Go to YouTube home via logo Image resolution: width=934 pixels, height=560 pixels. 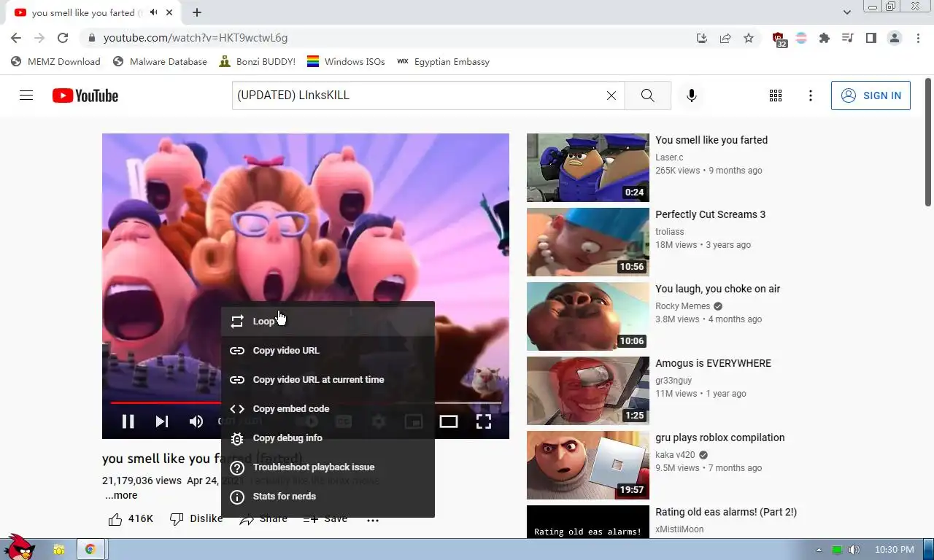tap(85, 96)
